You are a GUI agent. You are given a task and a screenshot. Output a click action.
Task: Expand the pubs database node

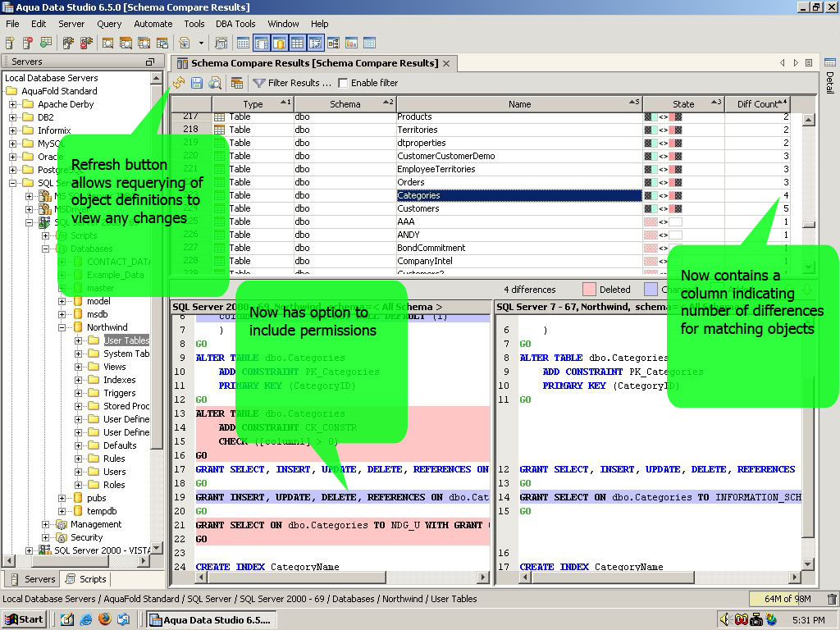click(62, 498)
